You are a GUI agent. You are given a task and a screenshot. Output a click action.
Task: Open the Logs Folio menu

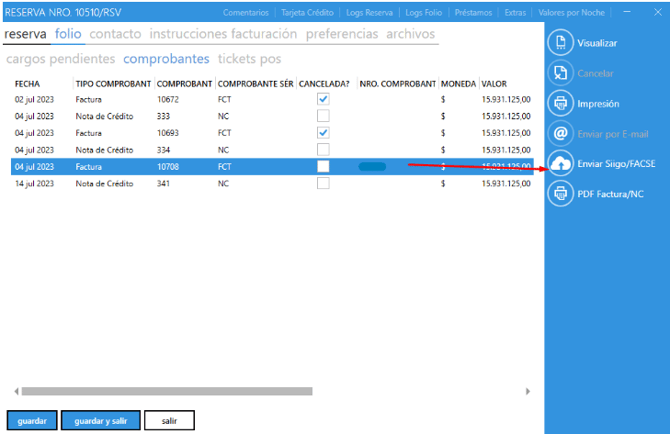pyautogui.click(x=424, y=13)
